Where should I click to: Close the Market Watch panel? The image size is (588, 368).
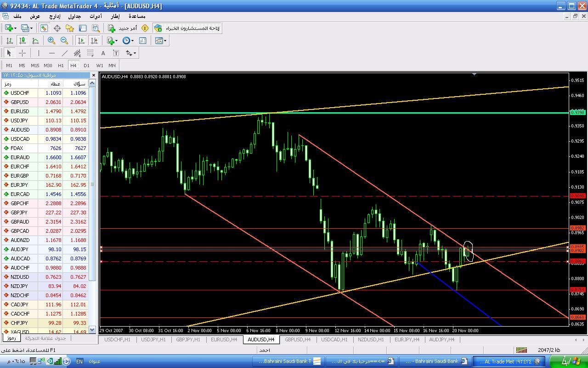click(94, 75)
